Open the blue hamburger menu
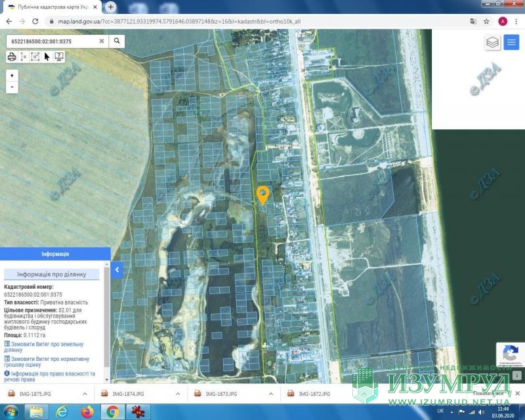Image resolution: width=525 pixels, height=420 pixels. click(x=511, y=42)
